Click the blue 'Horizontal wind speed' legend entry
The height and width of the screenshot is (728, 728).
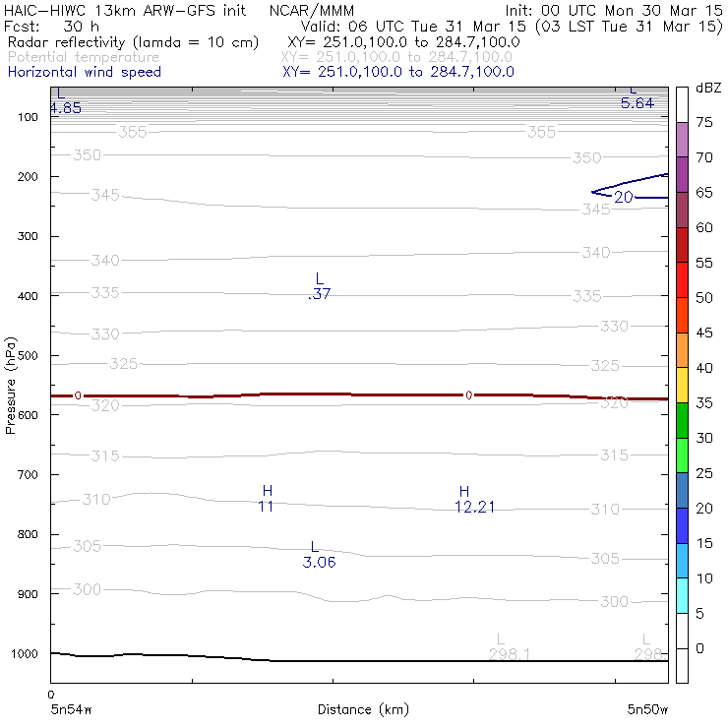[85, 72]
